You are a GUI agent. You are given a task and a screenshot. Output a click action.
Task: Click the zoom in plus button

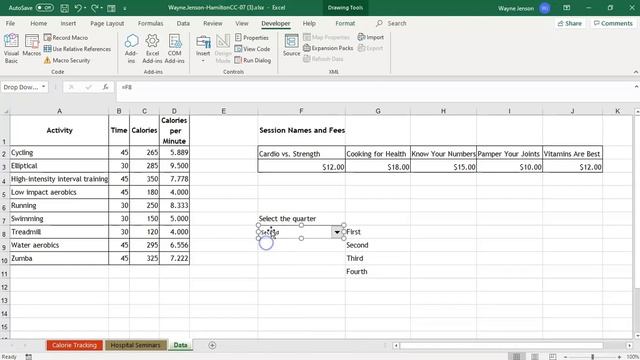pos(619,357)
